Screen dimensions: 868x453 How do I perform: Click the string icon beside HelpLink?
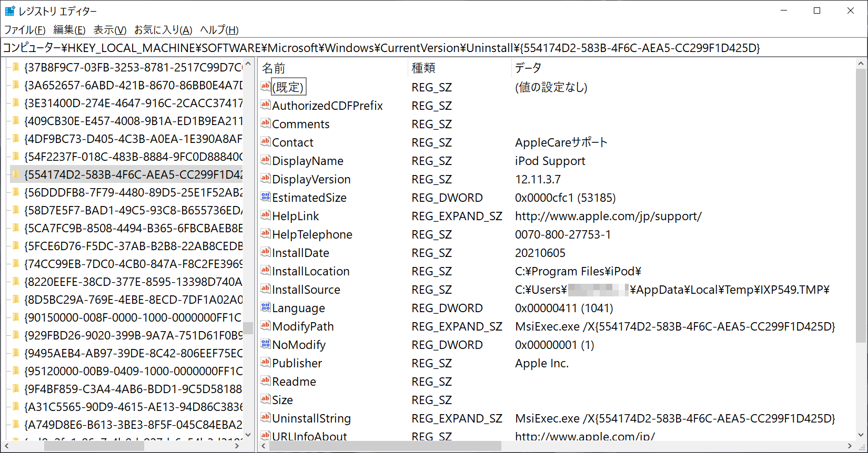[266, 215]
